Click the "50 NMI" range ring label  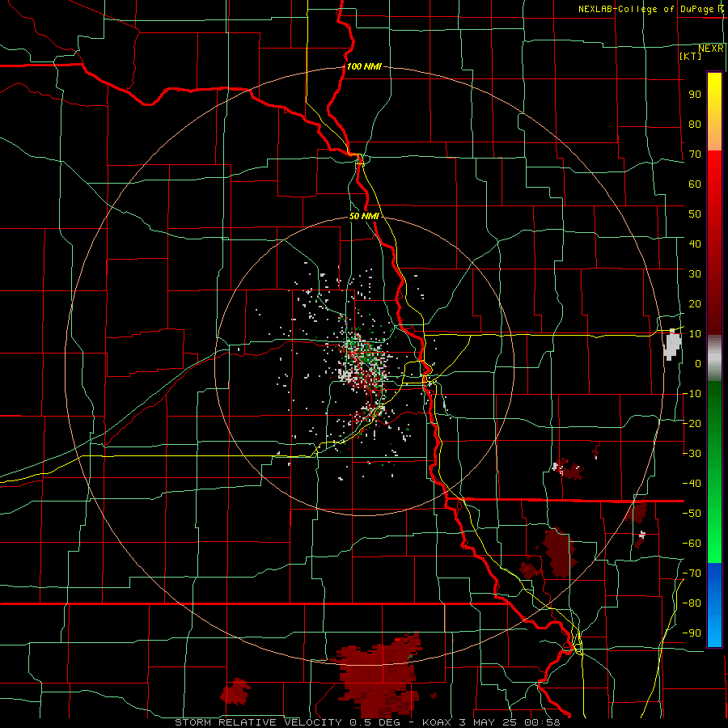click(364, 216)
